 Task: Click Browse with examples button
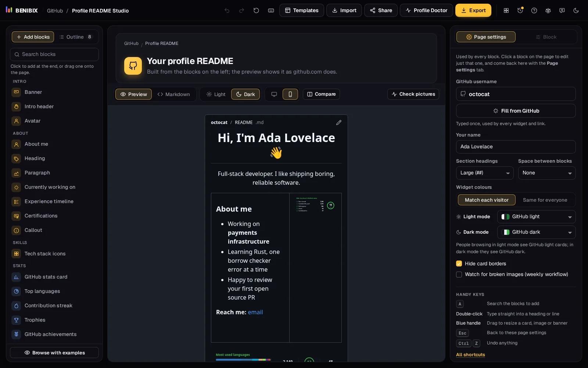[x=54, y=353]
